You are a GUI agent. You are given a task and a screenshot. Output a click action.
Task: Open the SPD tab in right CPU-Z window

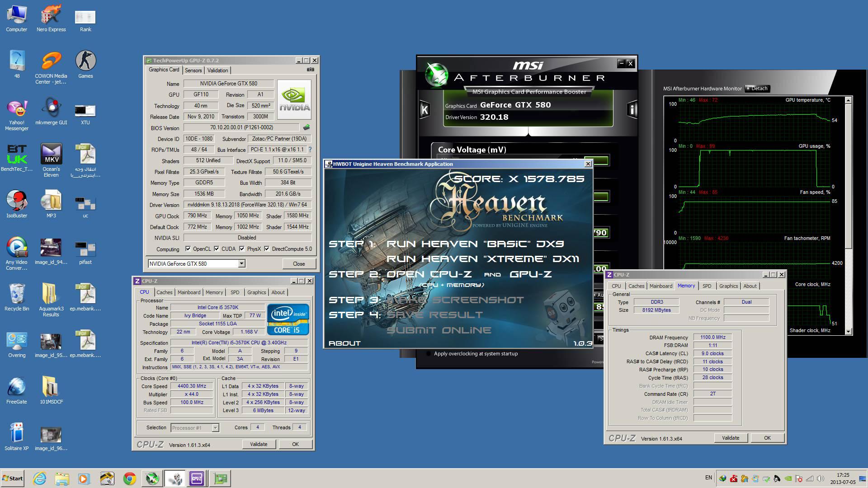click(x=707, y=286)
